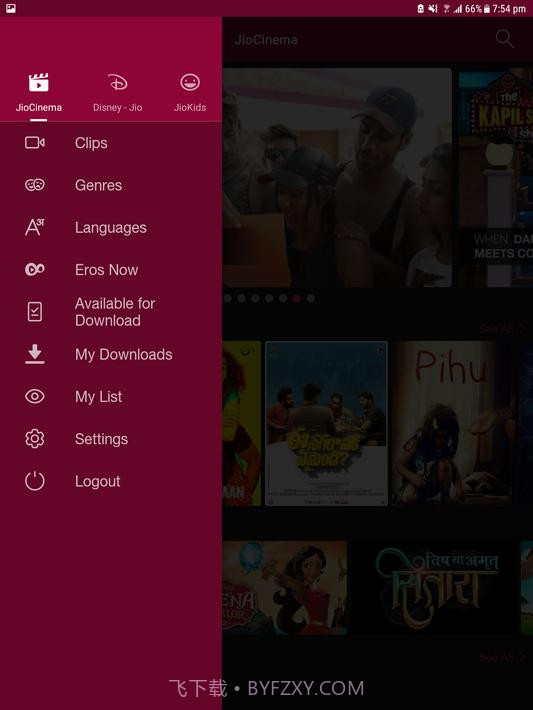
Task: Open Available for Download entry
Action: [115, 312]
